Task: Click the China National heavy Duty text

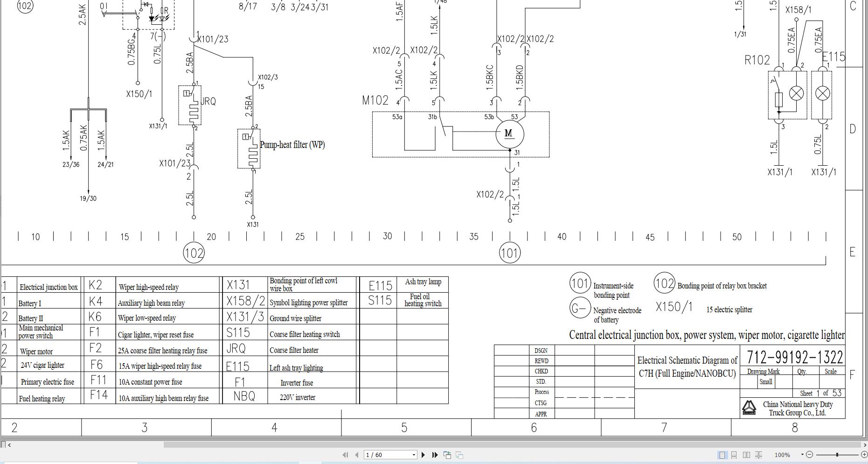Action: click(x=798, y=404)
